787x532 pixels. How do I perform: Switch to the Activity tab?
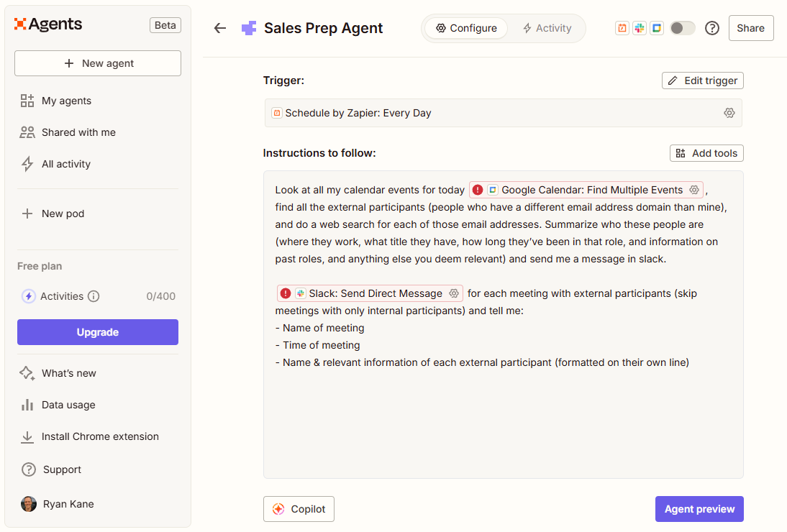point(547,28)
